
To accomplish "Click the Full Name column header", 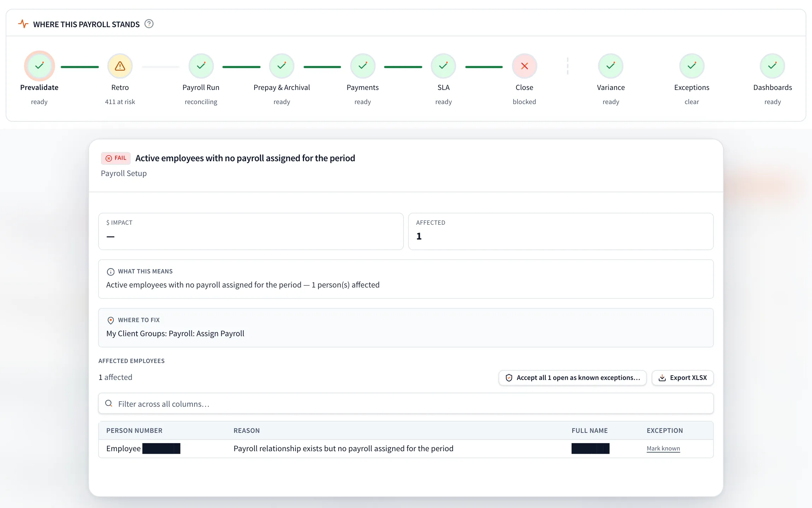I will click(x=590, y=430).
